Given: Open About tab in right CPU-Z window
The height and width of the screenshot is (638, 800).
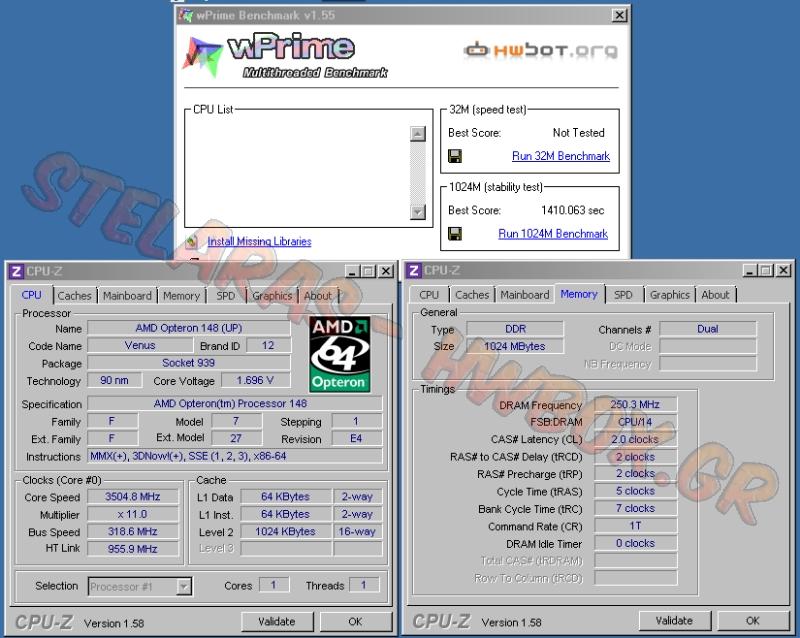Looking at the screenshot, I should 715,295.
